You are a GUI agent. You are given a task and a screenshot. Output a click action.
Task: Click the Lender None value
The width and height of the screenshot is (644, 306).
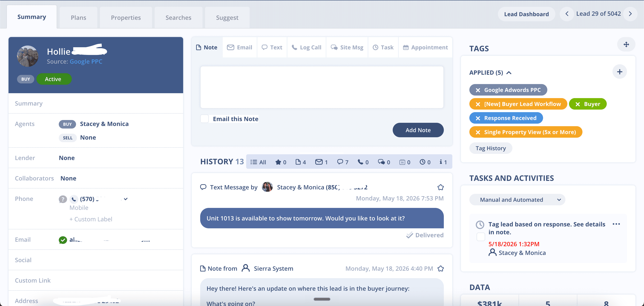coord(67,158)
